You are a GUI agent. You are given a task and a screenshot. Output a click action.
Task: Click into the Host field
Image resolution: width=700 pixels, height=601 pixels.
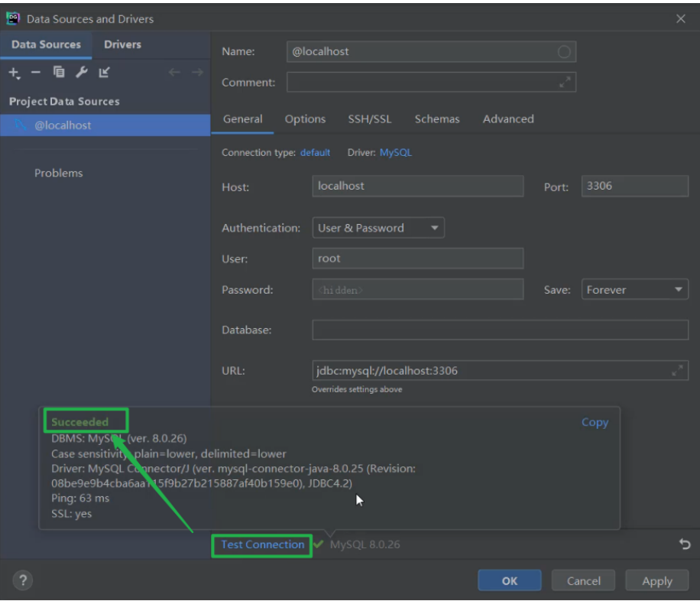point(418,186)
